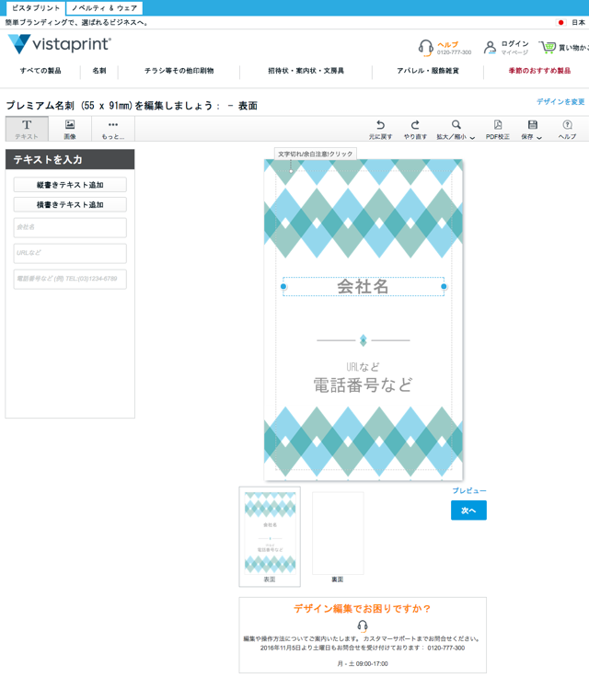Click the 次へ button

pos(468,511)
